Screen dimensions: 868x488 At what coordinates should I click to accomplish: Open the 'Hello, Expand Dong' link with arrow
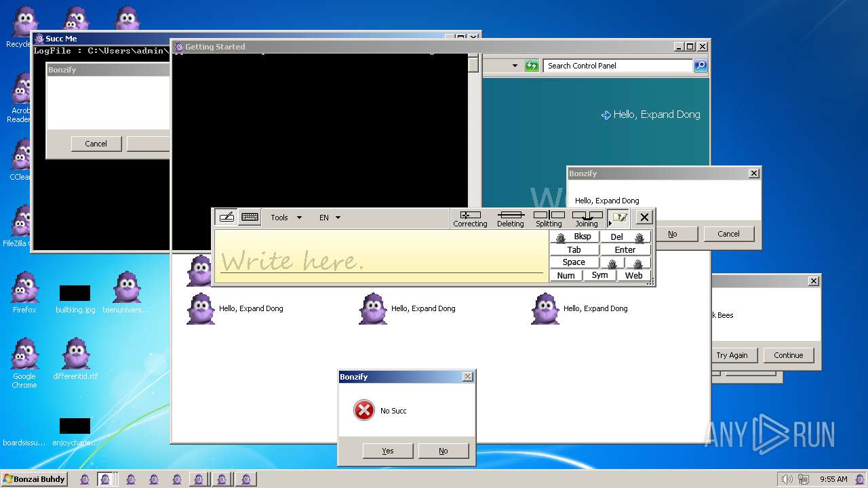pos(650,115)
